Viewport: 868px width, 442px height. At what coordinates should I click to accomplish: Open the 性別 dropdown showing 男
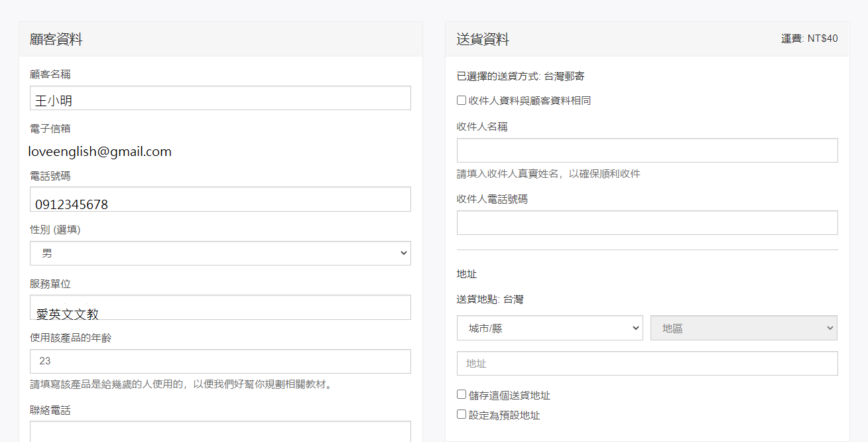pos(220,254)
